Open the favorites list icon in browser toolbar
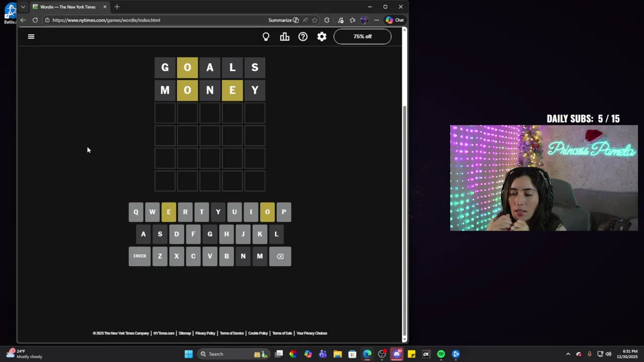This screenshot has height=362, width=644. [352, 20]
